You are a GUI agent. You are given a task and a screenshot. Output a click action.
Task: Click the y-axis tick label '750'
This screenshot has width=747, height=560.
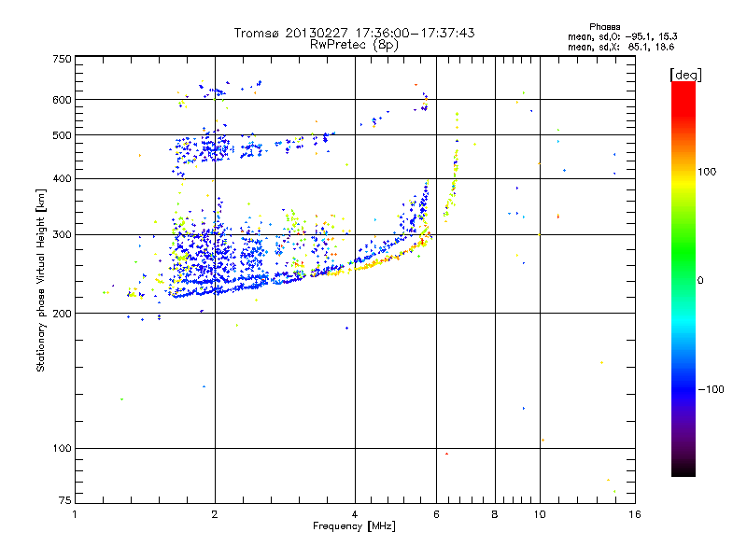[x=62, y=59]
